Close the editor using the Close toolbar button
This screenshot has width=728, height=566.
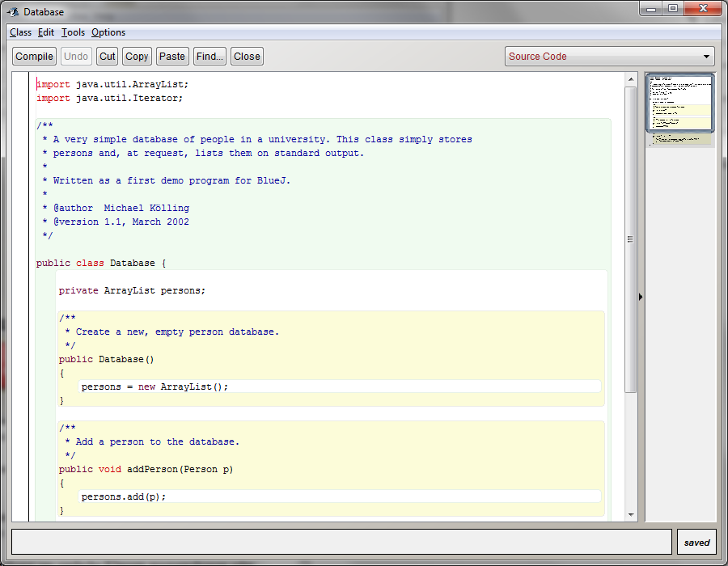tap(247, 57)
